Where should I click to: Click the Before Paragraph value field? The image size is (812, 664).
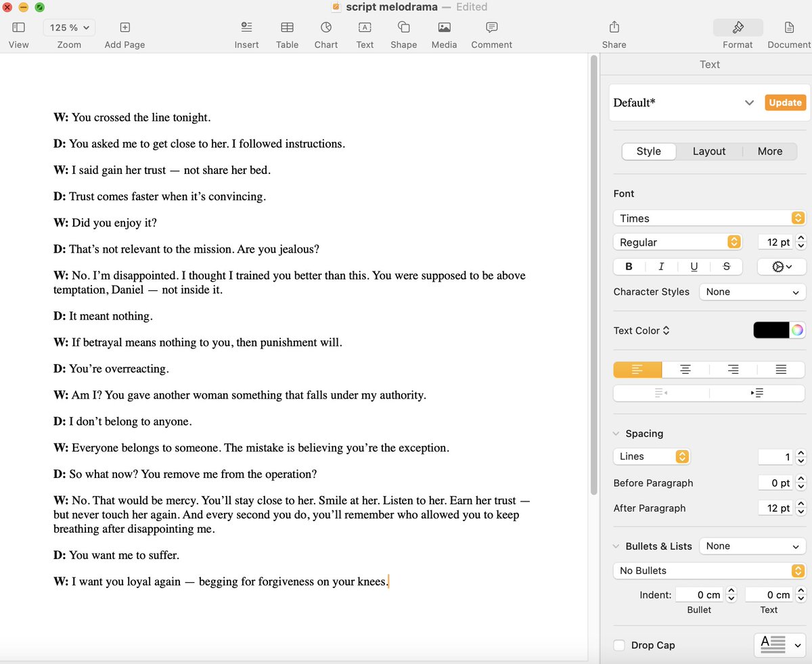click(x=775, y=483)
